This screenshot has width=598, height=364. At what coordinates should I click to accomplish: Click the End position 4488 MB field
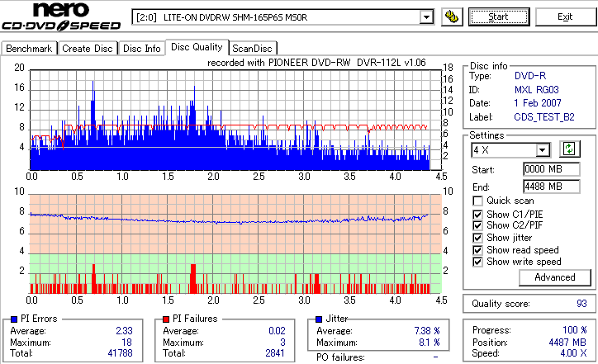coord(552,187)
